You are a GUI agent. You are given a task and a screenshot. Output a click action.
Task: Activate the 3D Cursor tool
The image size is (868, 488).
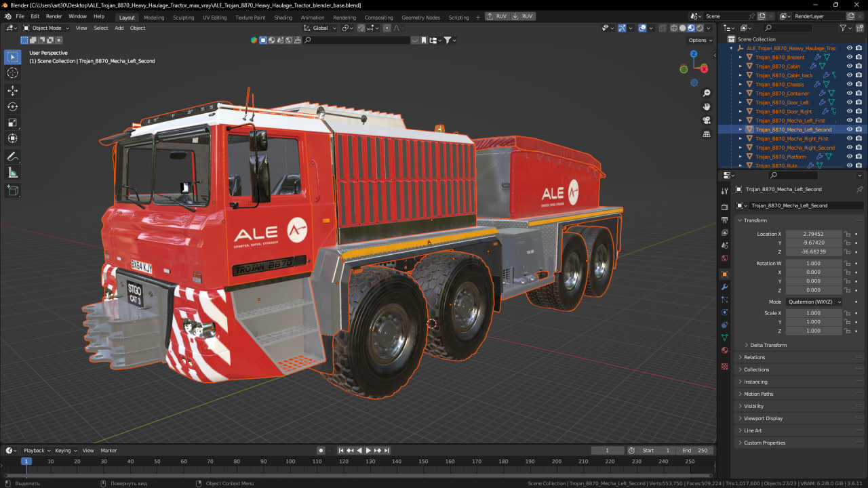point(12,73)
